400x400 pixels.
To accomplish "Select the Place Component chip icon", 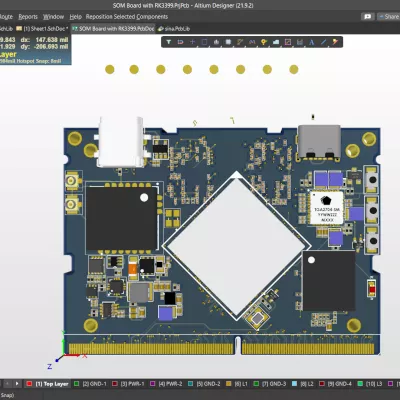I will coord(228,42).
